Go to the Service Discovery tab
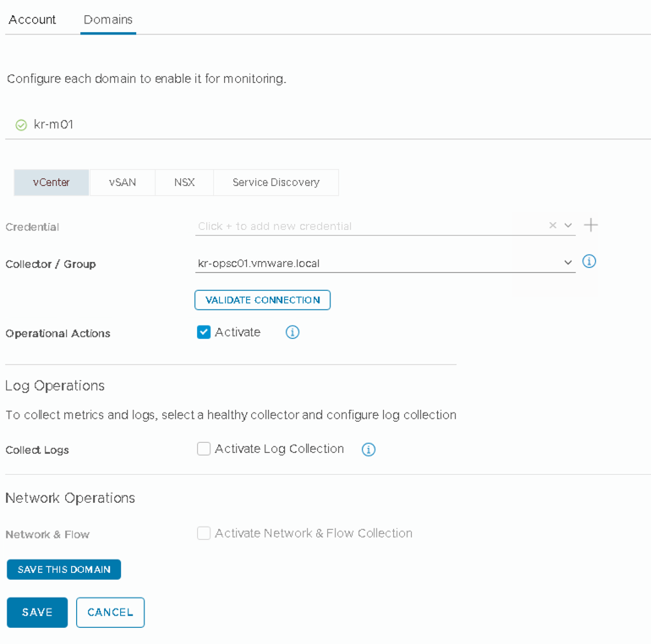Image resolution: width=651 pixels, height=644 pixels. point(276,183)
